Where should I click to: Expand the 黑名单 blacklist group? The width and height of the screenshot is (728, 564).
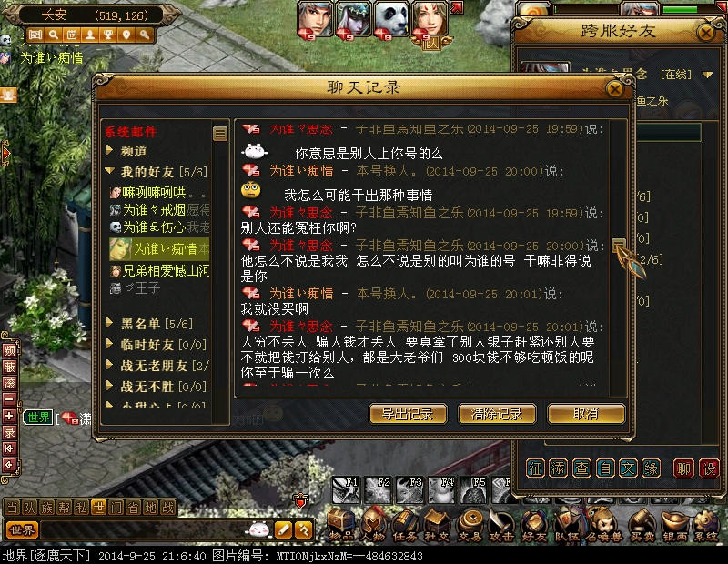pyautogui.click(x=149, y=324)
